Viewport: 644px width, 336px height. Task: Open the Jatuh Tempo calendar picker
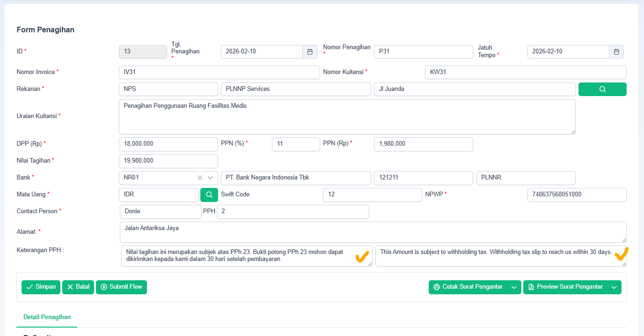tap(616, 52)
